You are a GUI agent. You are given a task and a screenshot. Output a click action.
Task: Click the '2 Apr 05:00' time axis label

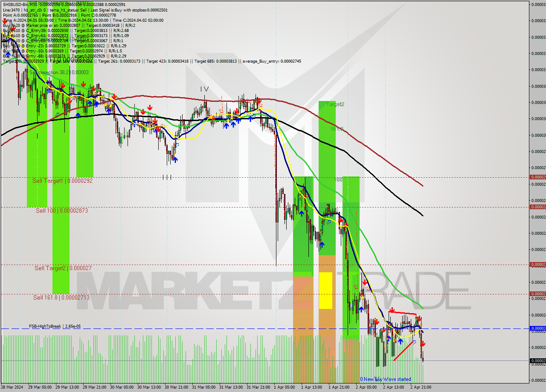click(366, 387)
